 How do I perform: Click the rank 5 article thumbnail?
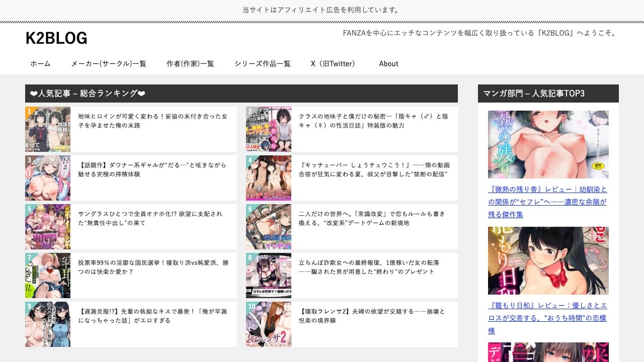(x=48, y=227)
